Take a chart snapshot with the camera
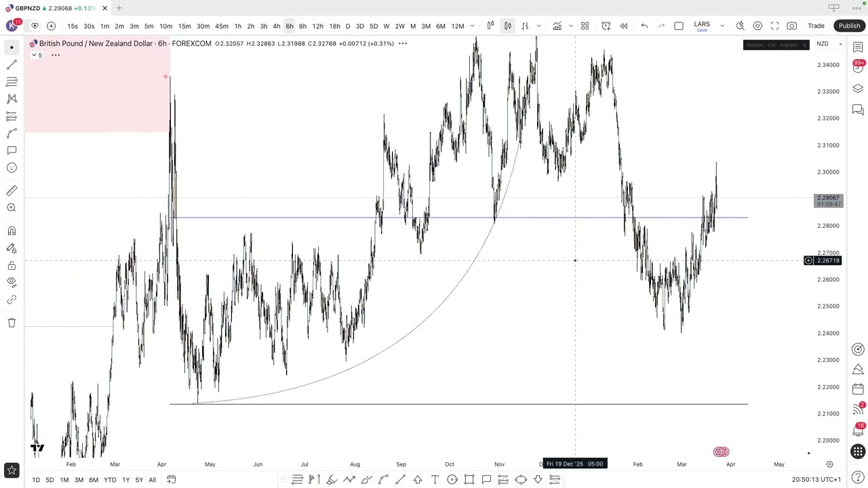 tap(791, 26)
